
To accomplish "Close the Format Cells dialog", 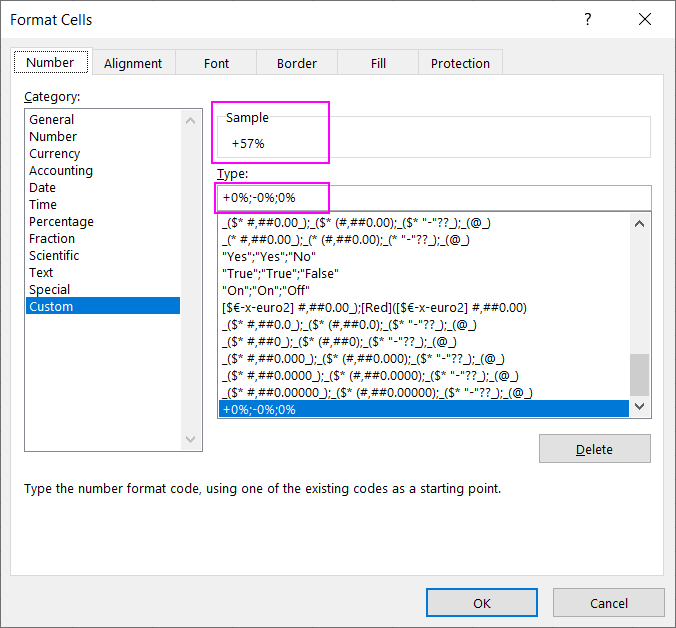I will 644,20.
